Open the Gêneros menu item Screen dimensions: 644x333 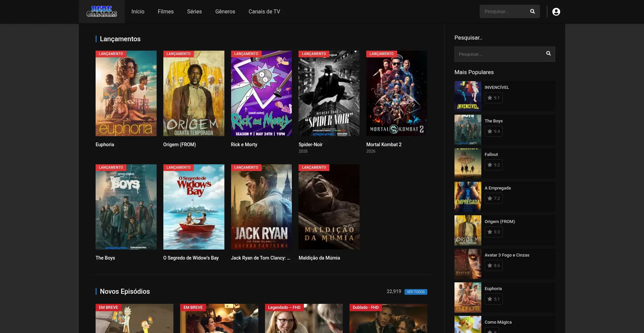coord(225,11)
